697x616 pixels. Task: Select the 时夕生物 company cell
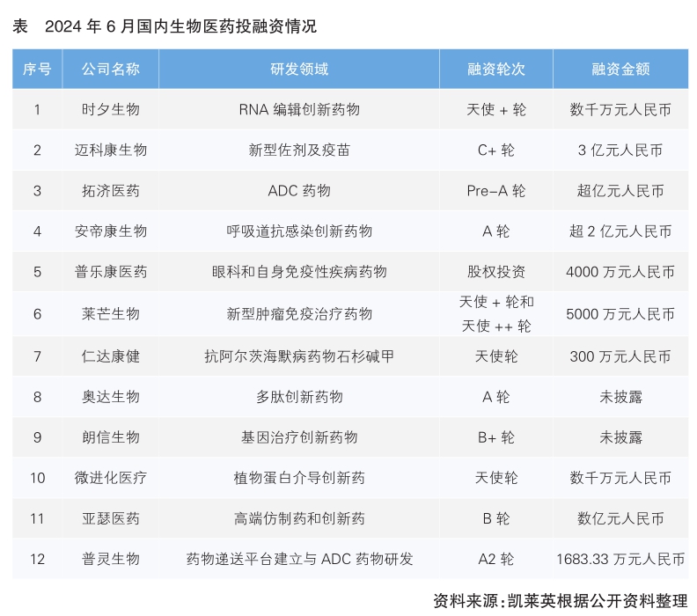tap(110, 110)
